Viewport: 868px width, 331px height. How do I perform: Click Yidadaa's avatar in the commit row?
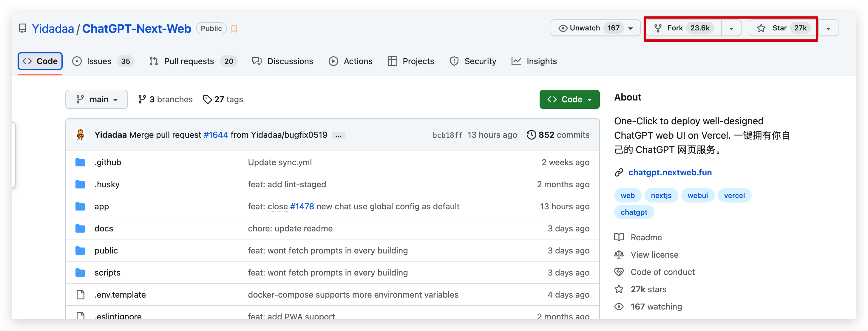pos(80,135)
